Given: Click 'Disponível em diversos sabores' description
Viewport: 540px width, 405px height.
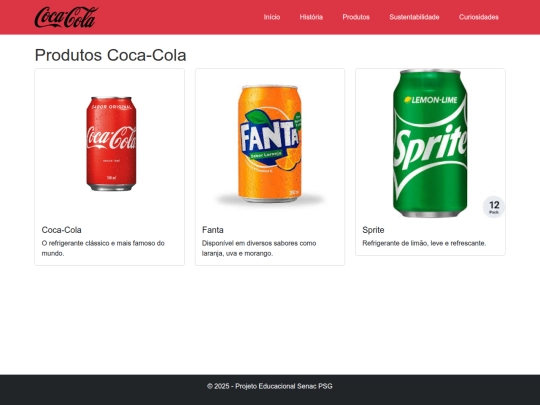Looking at the screenshot, I should pyautogui.click(x=259, y=248).
